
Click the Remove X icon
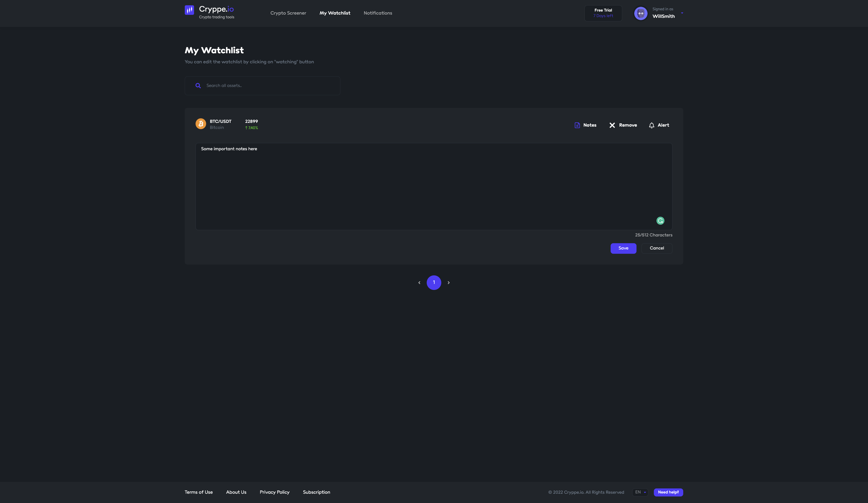(x=612, y=125)
